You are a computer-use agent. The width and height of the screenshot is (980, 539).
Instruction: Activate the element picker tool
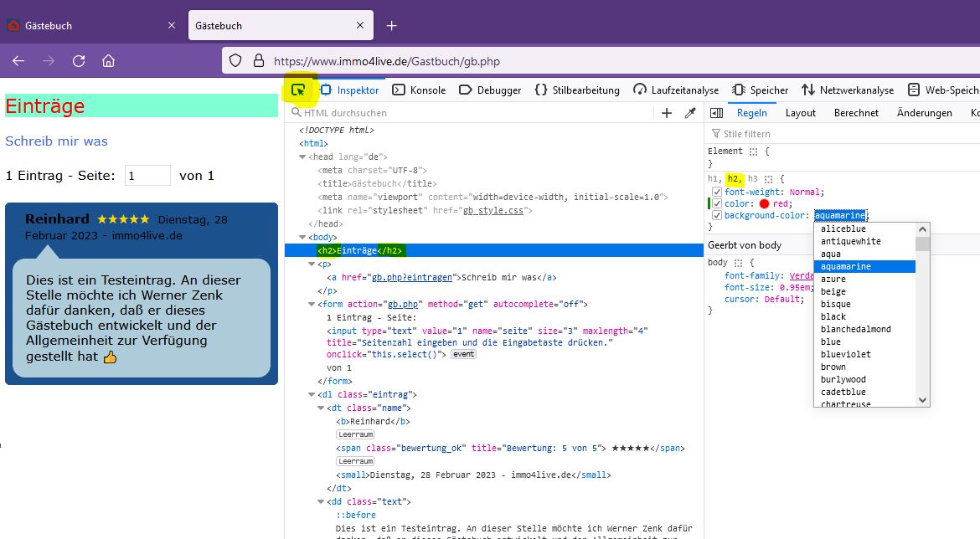point(298,90)
